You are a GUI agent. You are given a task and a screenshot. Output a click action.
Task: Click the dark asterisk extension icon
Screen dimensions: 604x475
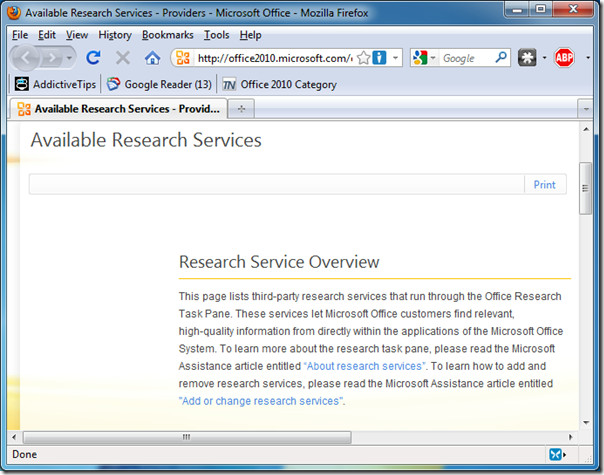coord(527,58)
